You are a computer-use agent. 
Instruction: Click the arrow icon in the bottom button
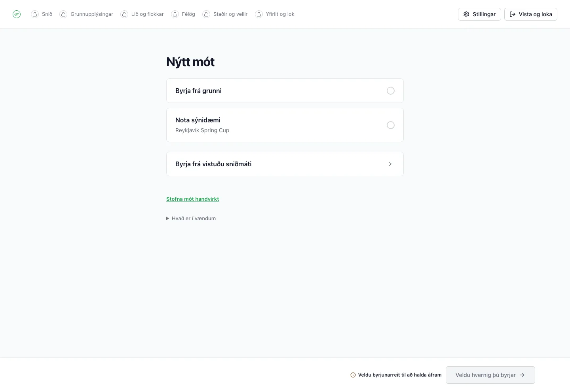pyautogui.click(x=522, y=375)
